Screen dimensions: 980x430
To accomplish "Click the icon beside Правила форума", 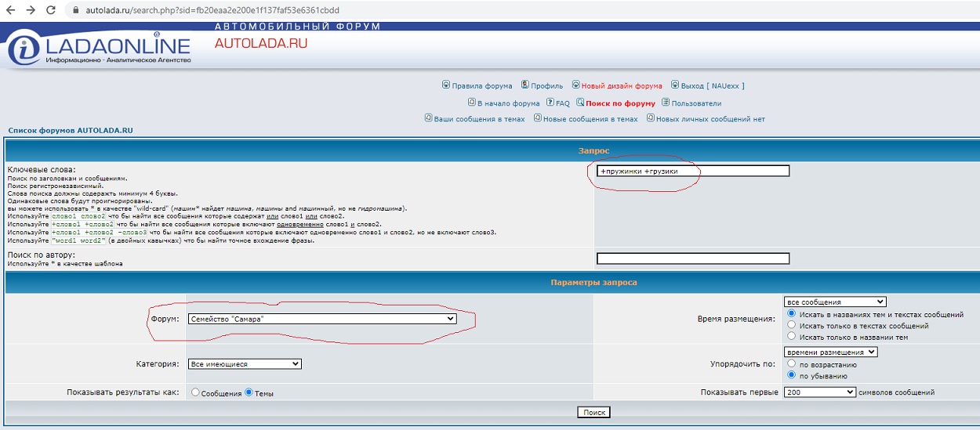I will pos(446,85).
